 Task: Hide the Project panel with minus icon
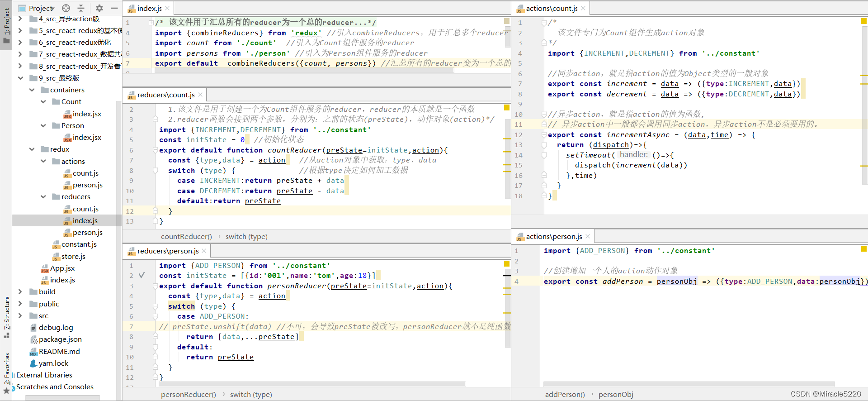tap(114, 8)
